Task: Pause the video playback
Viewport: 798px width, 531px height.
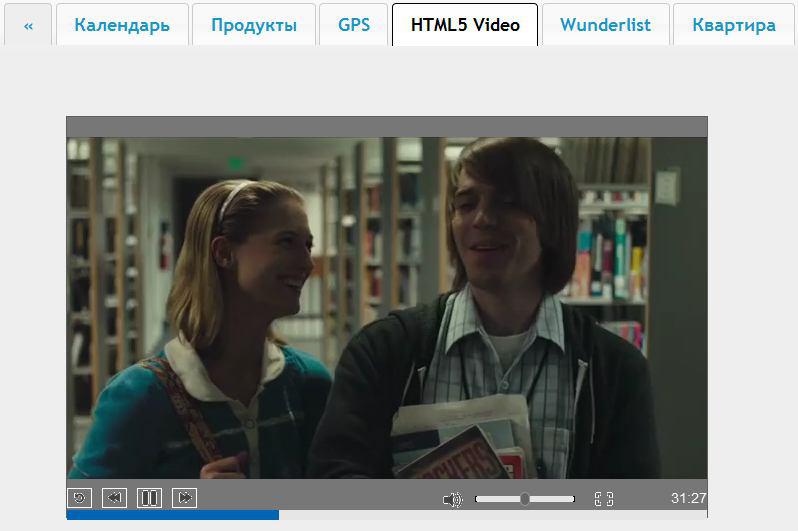Action: coord(150,498)
